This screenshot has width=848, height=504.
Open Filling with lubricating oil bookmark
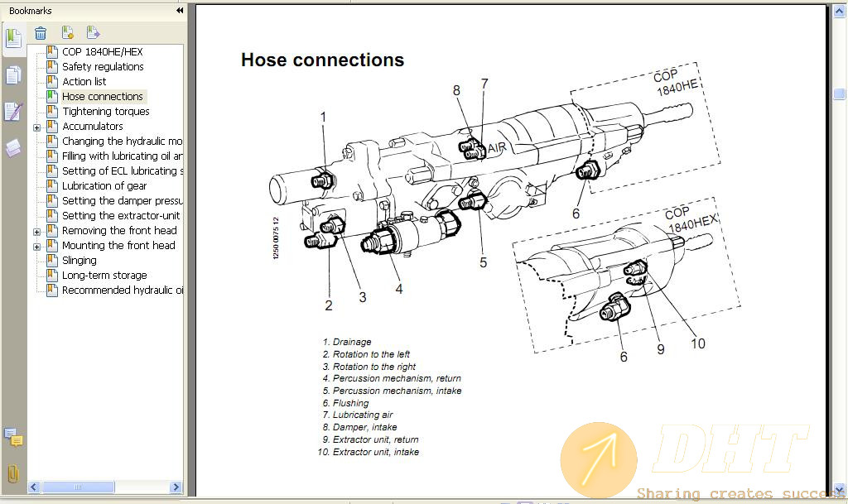(123, 156)
